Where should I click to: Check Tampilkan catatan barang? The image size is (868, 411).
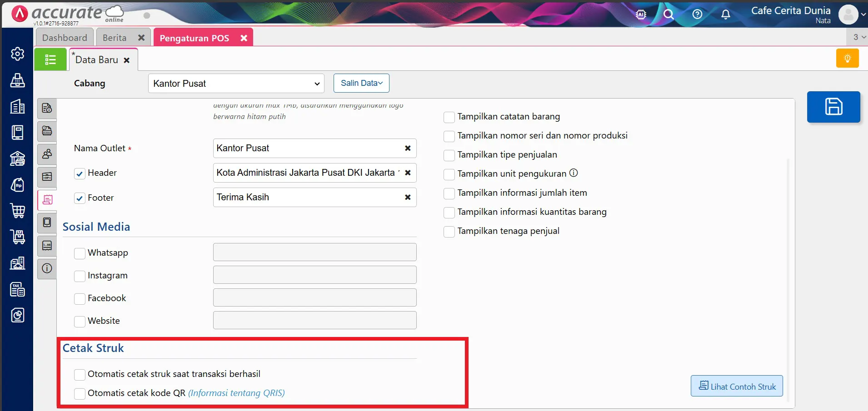(x=449, y=117)
